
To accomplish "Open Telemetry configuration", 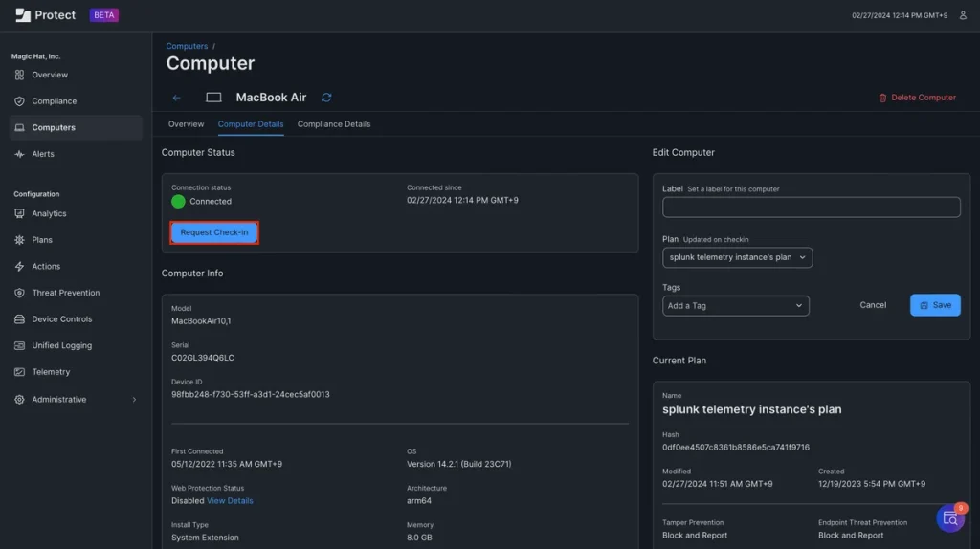I will point(51,372).
